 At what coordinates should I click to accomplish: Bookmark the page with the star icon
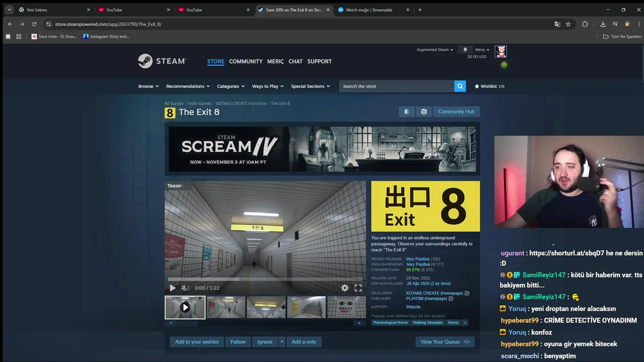(x=568, y=24)
